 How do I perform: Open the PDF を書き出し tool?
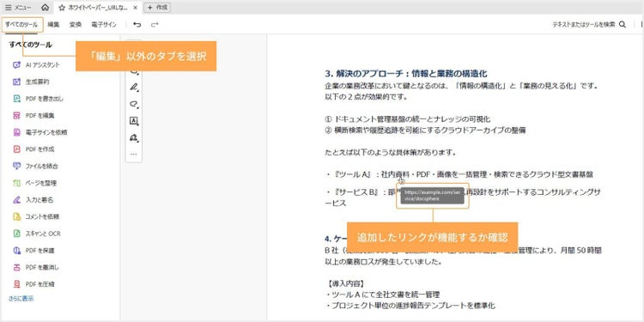point(38,99)
